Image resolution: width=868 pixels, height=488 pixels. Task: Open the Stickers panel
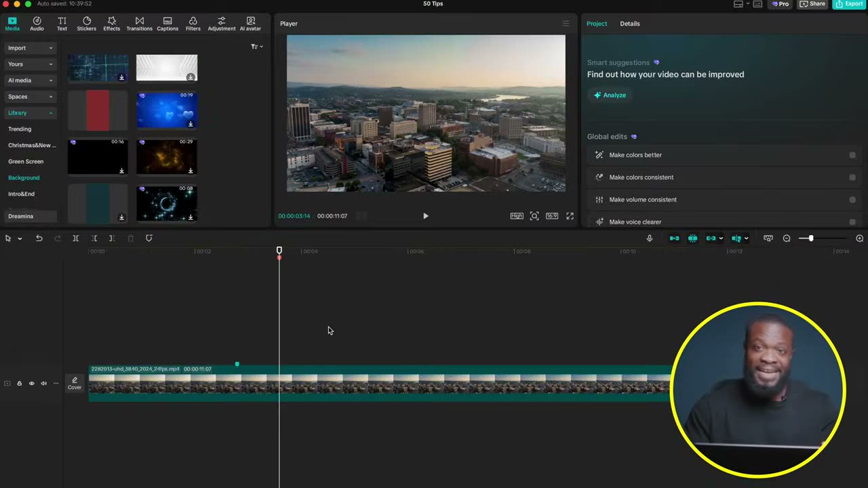click(x=87, y=24)
